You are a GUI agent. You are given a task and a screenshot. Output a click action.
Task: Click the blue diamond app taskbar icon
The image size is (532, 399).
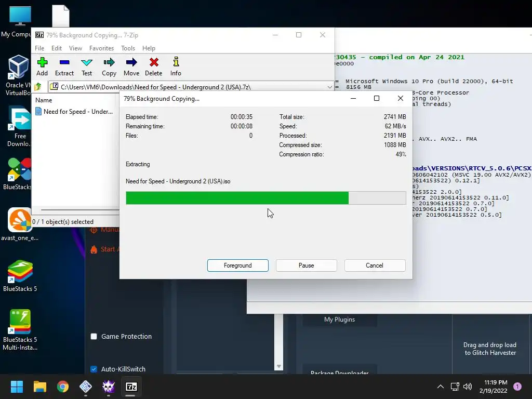(86, 387)
